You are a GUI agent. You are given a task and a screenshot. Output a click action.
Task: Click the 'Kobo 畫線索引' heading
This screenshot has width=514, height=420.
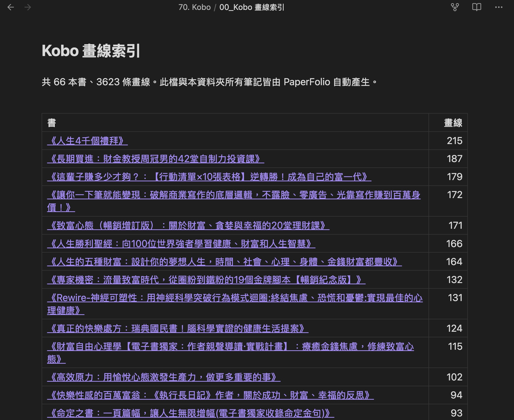(91, 51)
